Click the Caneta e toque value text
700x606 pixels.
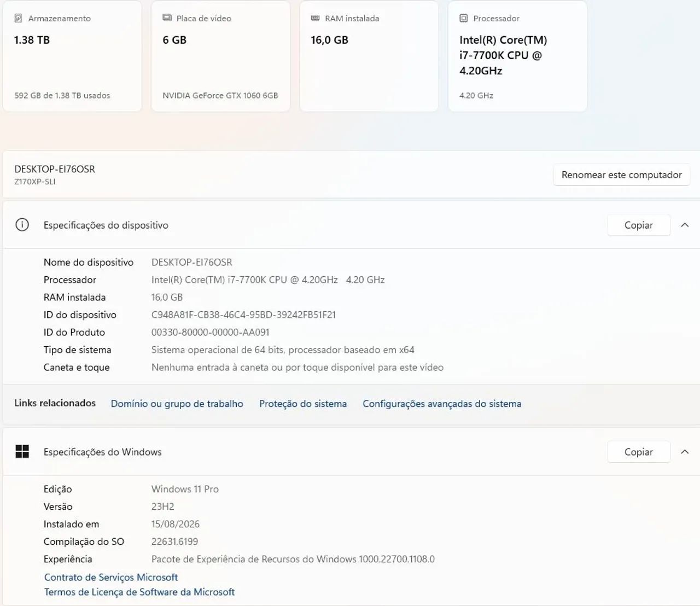(297, 367)
